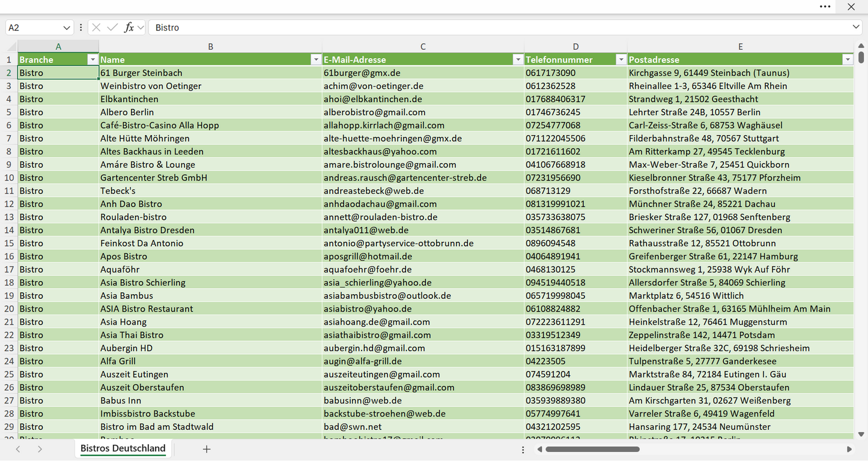Image resolution: width=868 pixels, height=461 pixels.
Task: Click the horizontal scrollbar left arrow
Action: click(540, 449)
